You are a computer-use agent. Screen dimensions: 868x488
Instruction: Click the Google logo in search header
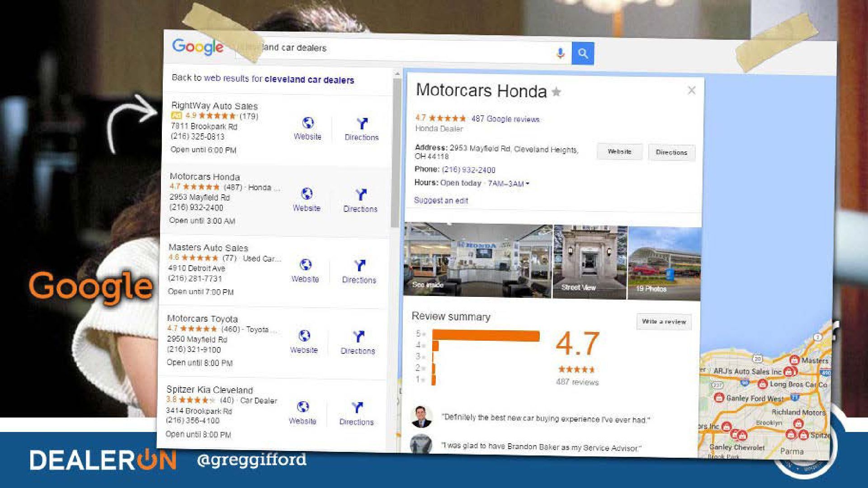tap(198, 47)
